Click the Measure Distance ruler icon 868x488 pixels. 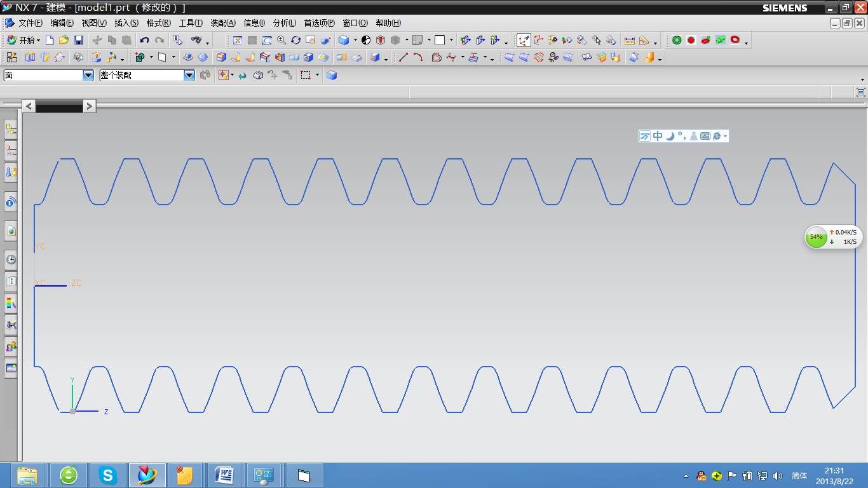click(x=630, y=40)
